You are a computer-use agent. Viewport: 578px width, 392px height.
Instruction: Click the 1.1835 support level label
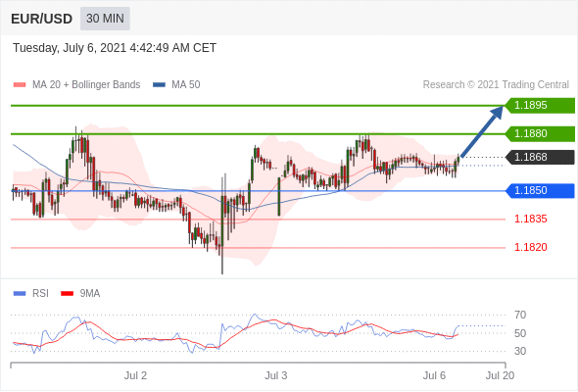[x=531, y=220]
